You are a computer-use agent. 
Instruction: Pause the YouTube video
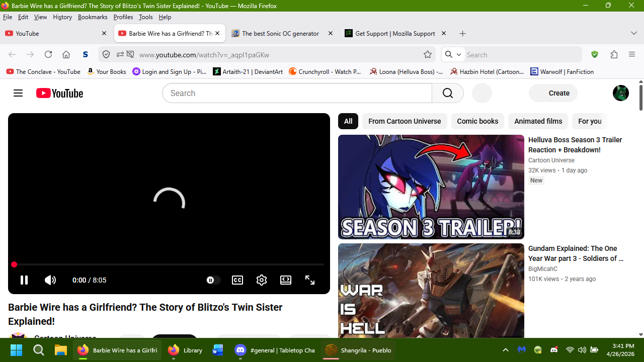pos(24,280)
